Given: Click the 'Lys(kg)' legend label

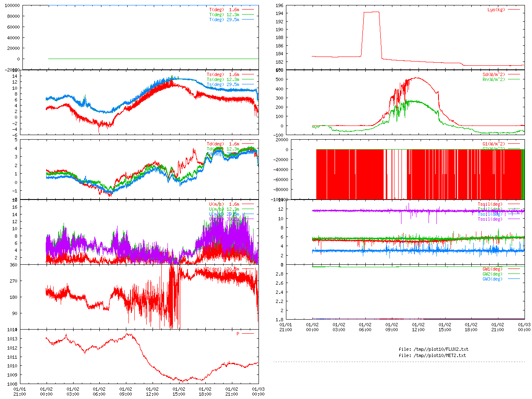Looking at the screenshot, I should [x=496, y=10].
